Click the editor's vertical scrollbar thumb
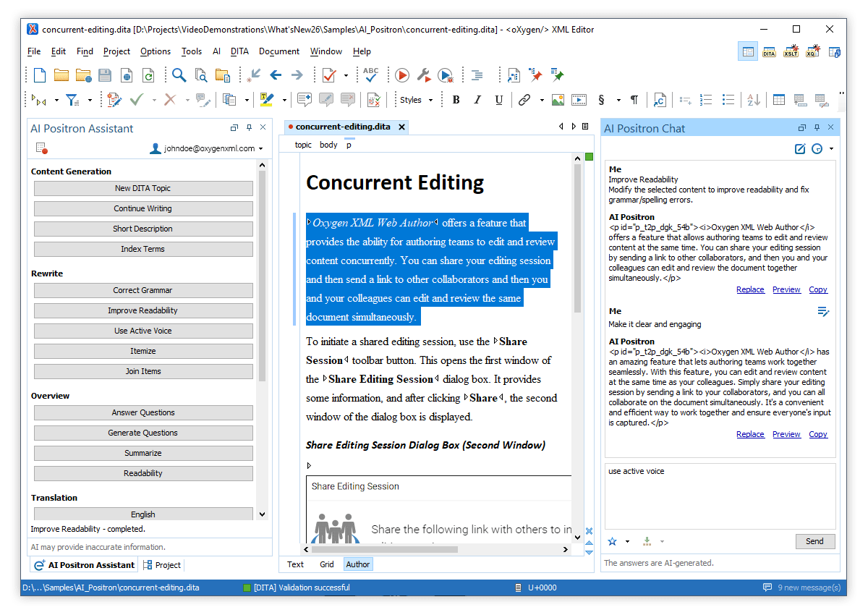This screenshot has width=868, height=615. (x=577, y=239)
